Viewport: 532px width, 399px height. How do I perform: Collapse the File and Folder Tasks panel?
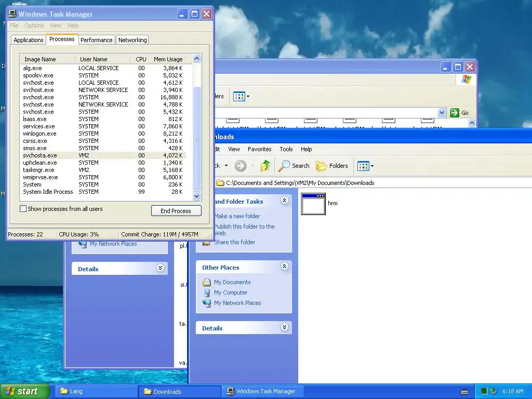click(x=284, y=201)
